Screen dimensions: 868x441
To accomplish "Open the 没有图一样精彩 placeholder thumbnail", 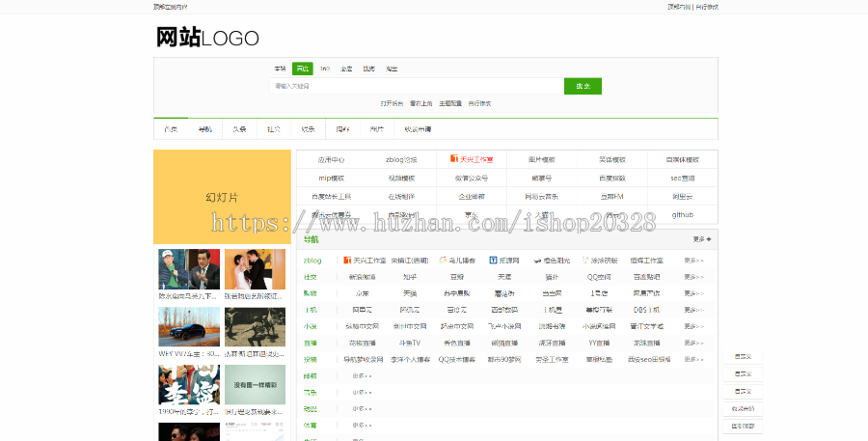I will [x=255, y=384].
